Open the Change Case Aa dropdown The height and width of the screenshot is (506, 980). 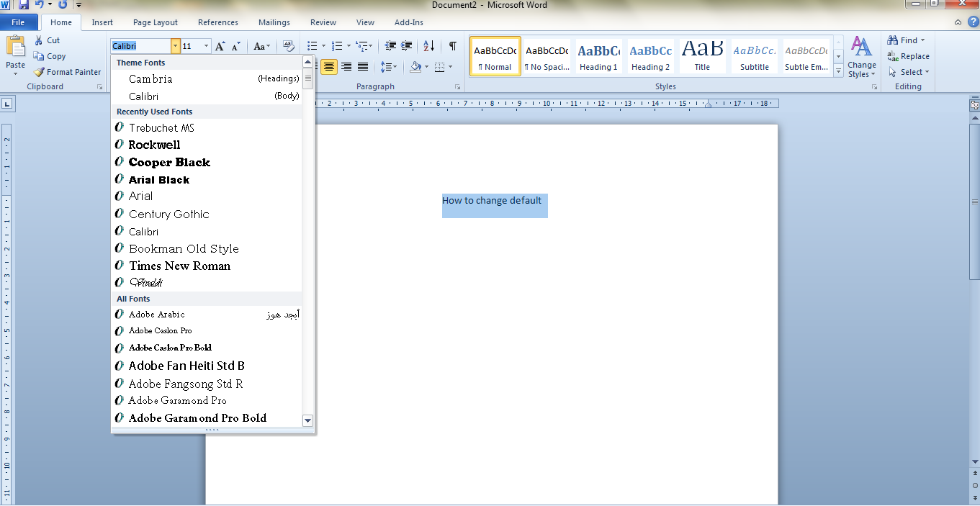[262, 46]
